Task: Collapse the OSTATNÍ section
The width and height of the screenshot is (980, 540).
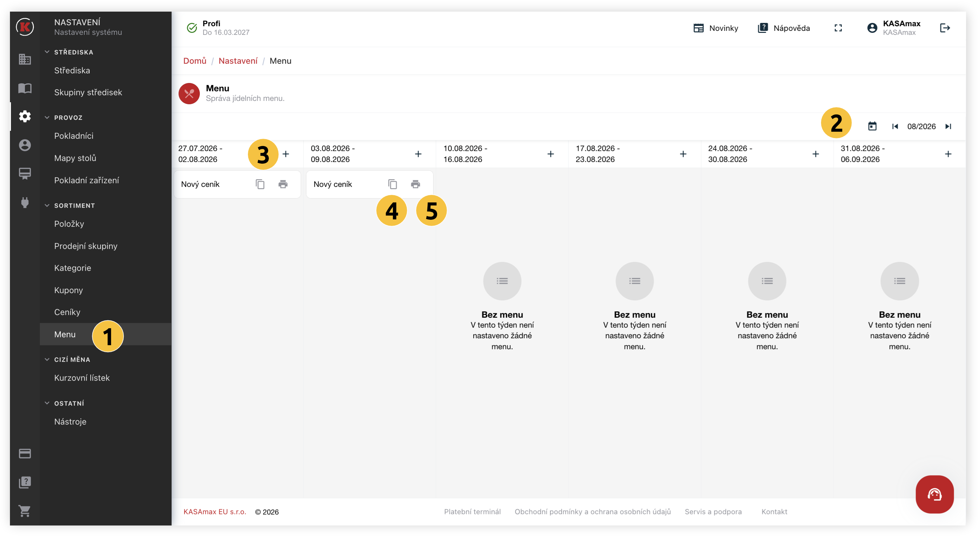Action: point(47,403)
